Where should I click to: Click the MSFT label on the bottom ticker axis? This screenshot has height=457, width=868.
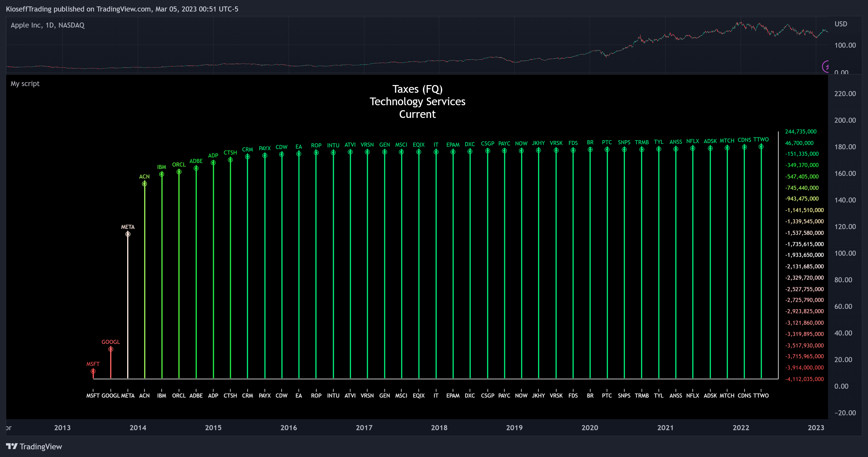(93, 396)
